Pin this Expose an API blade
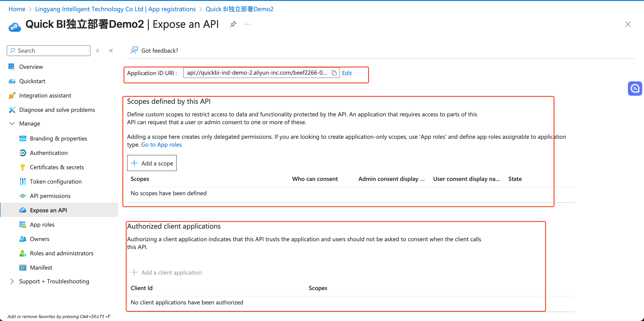The height and width of the screenshot is (321, 644). click(x=233, y=24)
